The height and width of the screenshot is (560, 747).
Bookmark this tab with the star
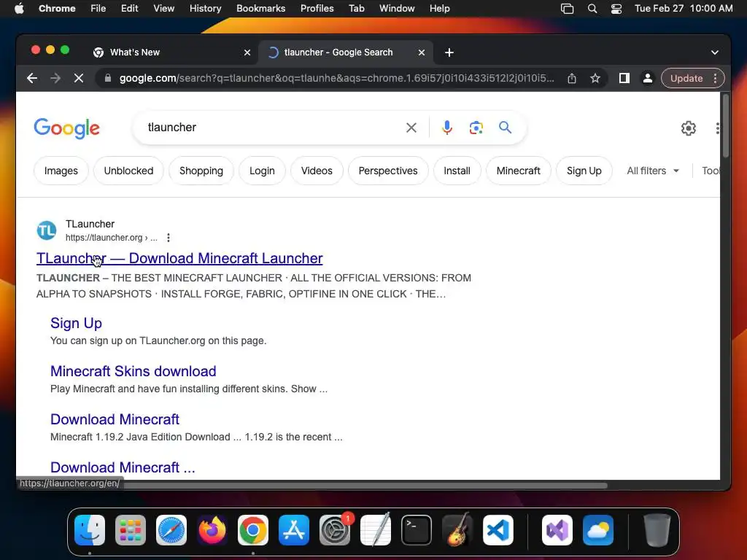pos(595,78)
